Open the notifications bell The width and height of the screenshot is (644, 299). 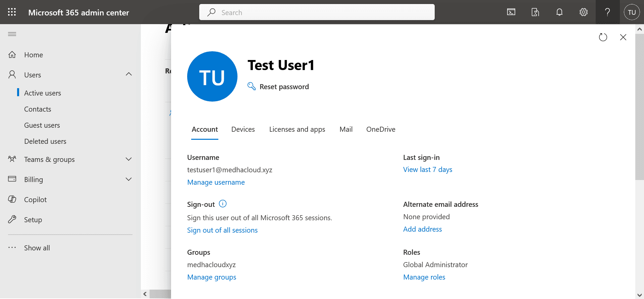tap(559, 12)
